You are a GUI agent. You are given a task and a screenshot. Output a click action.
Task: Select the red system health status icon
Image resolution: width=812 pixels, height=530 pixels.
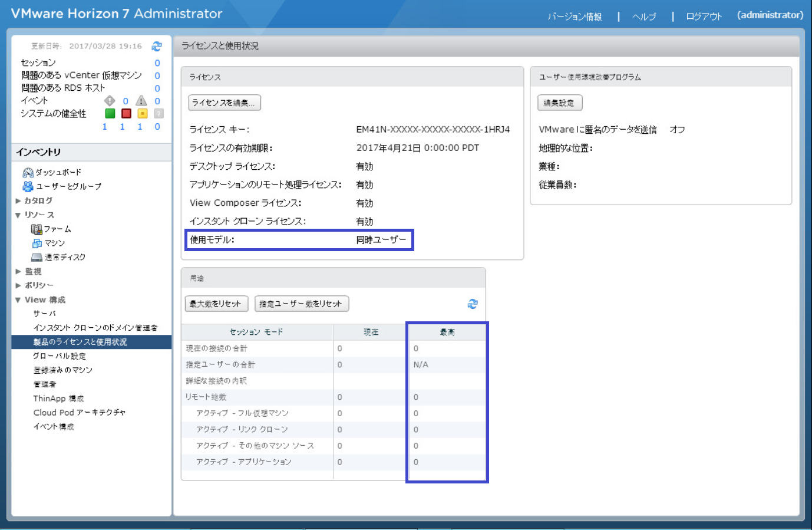(126, 113)
